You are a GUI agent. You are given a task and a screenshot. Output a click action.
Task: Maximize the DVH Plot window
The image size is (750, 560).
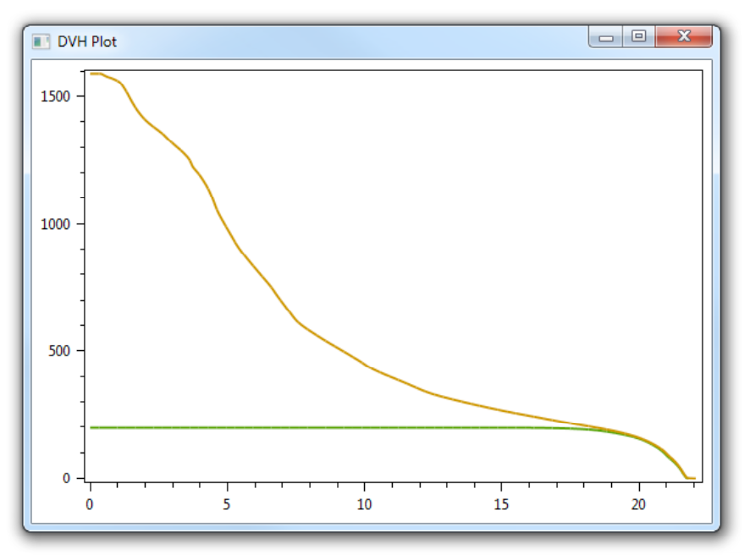pos(639,36)
